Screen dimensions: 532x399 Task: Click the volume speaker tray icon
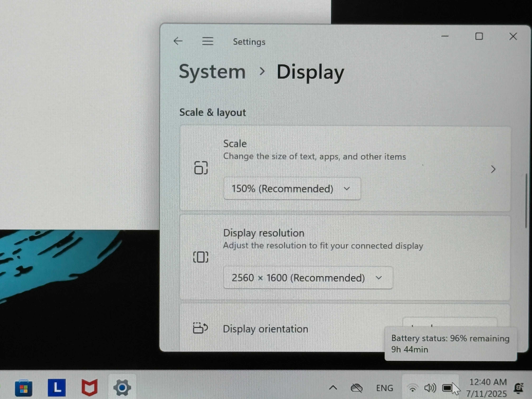pyautogui.click(x=430, y=388)
